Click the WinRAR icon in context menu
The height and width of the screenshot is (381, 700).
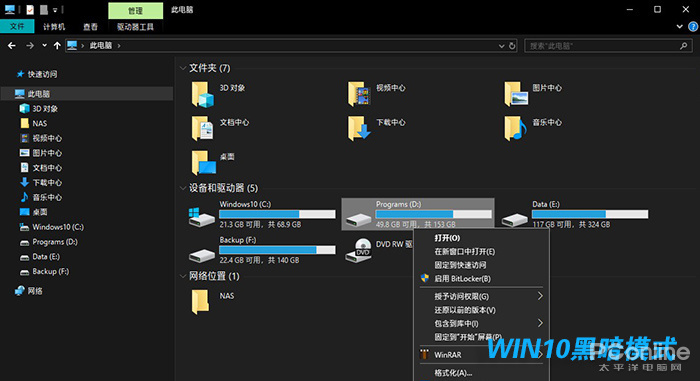pos(425,355)
